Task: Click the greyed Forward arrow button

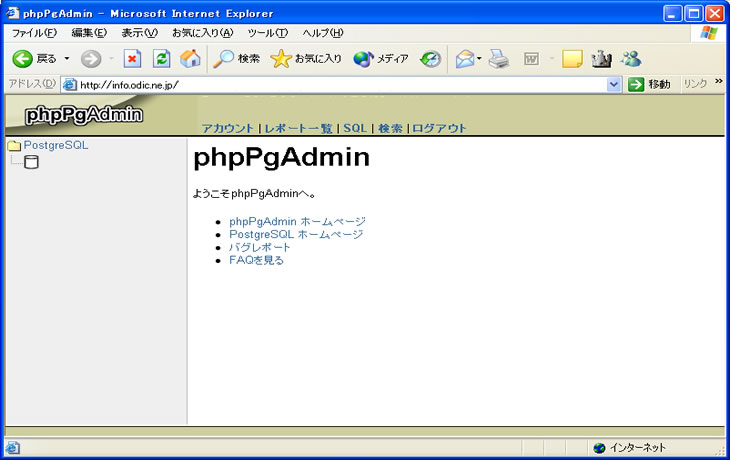Action: pos(91,59)
